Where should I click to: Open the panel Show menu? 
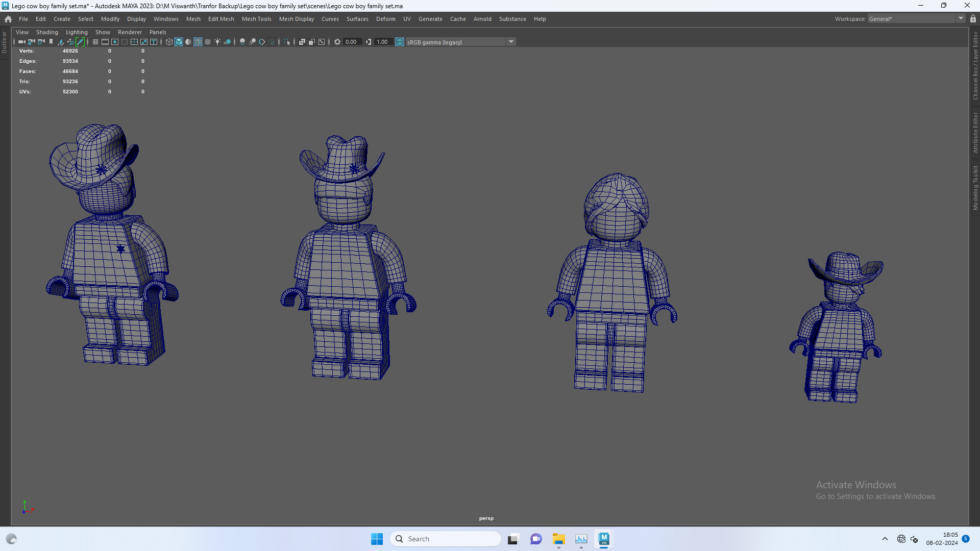click(x=103, y=32)
